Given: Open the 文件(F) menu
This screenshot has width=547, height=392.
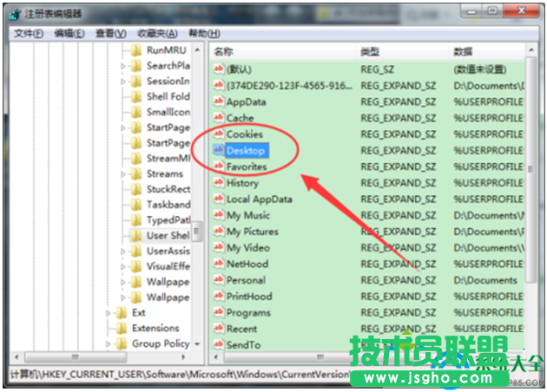Looking at the screenshot, I should [29, 34].
